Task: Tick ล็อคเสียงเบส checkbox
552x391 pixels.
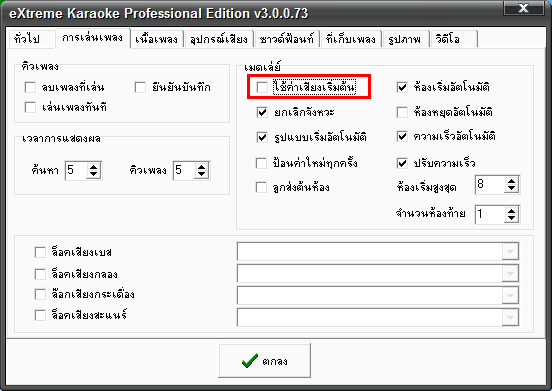Action: click(x=40, y=252)
